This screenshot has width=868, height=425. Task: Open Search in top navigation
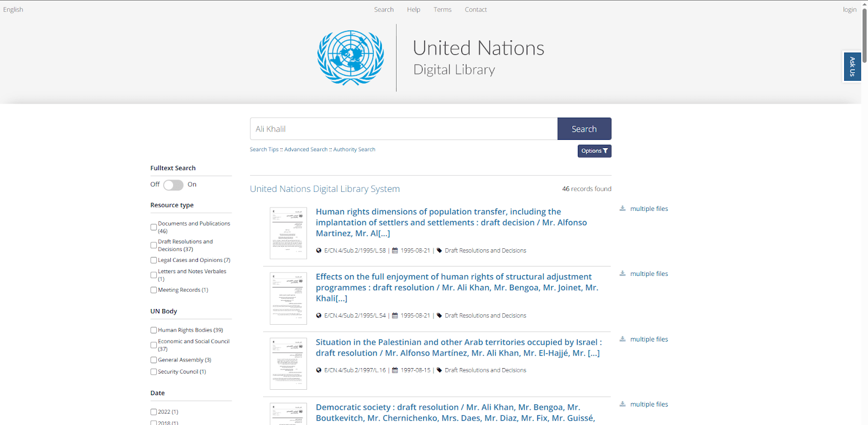[x=384, y=9]
